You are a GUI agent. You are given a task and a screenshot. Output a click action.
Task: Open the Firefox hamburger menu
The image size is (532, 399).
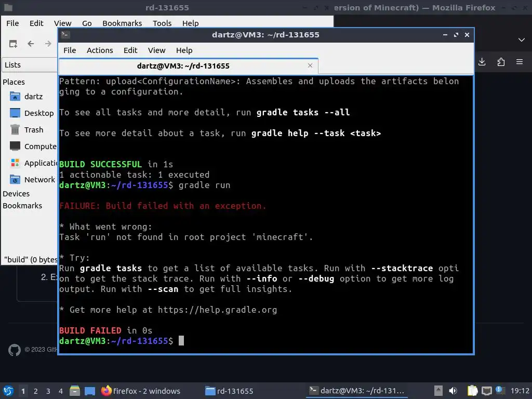[x=520, y=62]
